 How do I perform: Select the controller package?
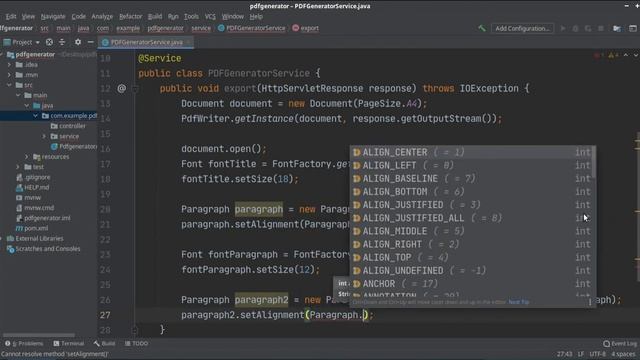tap(68, 126)
